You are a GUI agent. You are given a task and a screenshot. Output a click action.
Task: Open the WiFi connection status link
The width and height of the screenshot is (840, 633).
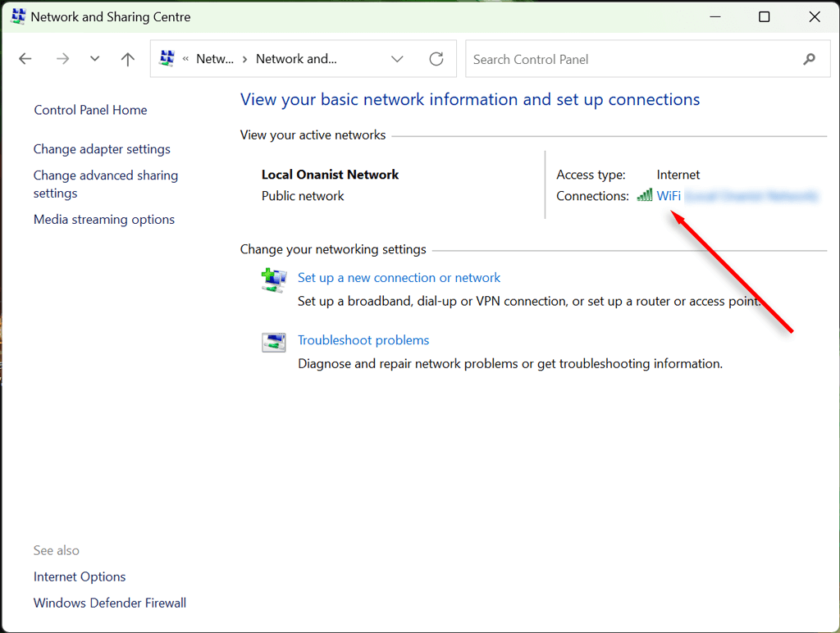pos(669,196)
